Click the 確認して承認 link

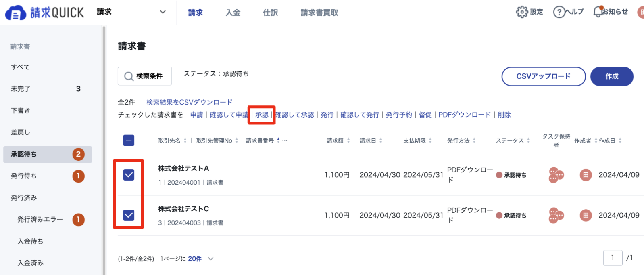(294, 115)
